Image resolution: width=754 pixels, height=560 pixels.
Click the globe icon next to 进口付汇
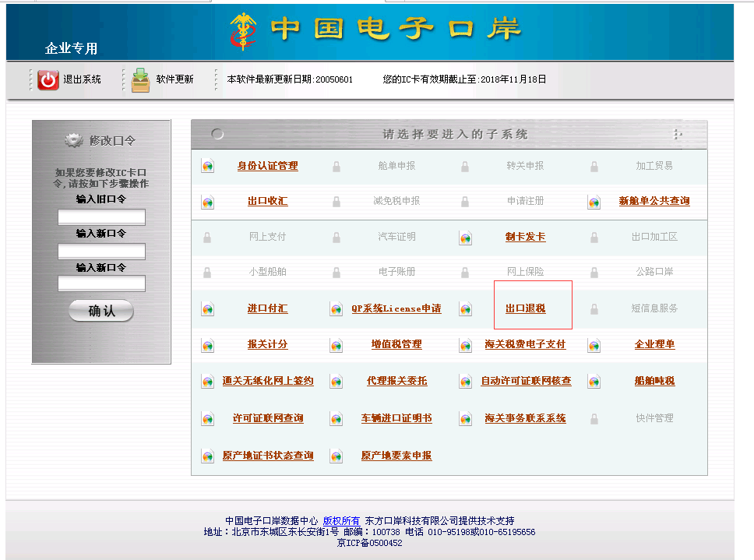click(208, 309)
